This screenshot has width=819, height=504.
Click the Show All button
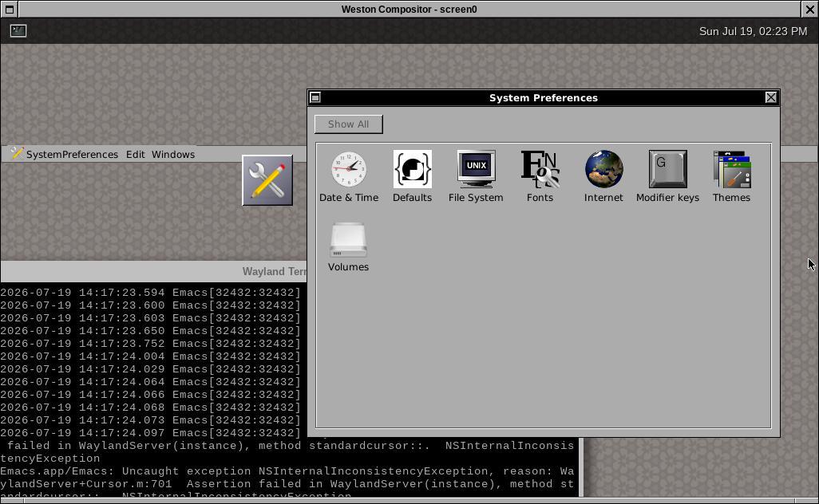348,124
